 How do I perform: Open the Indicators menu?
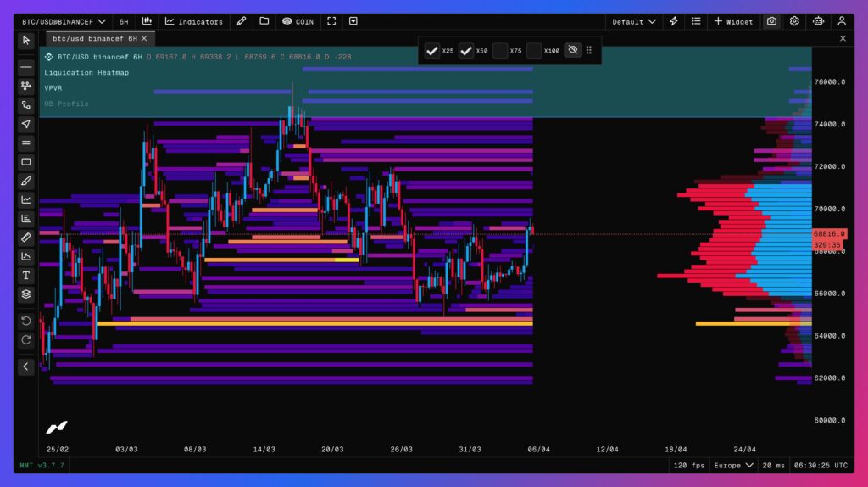pyautogui.click(x=194, y=21)
